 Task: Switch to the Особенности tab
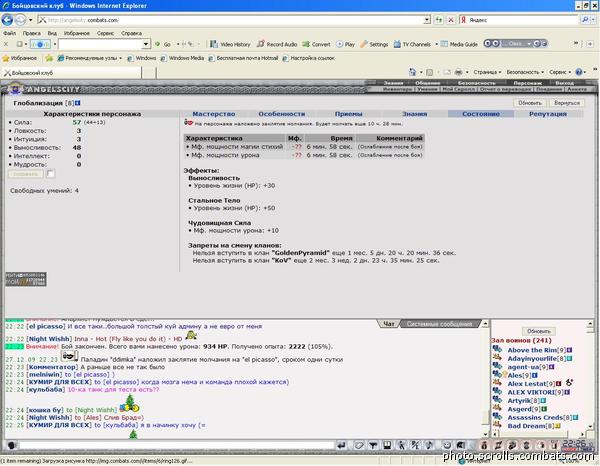click(282, 114)
